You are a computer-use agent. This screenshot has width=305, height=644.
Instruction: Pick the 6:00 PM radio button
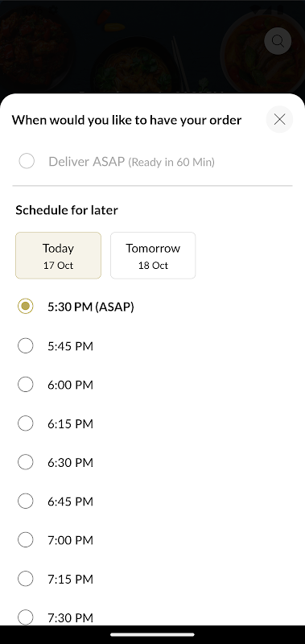pyautogui.click(x=26, y=385)
